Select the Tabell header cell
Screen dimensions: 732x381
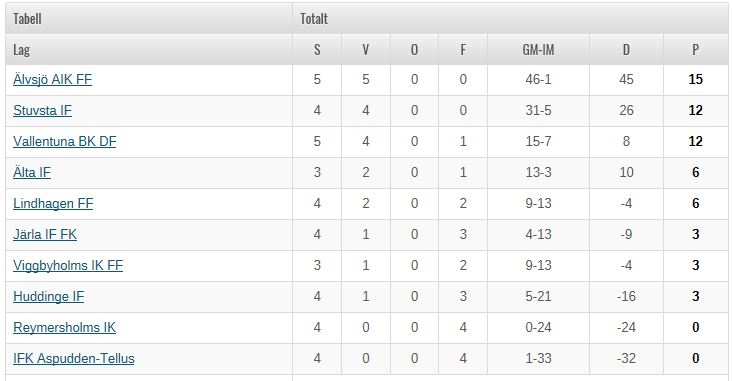(x=149, y=19)
